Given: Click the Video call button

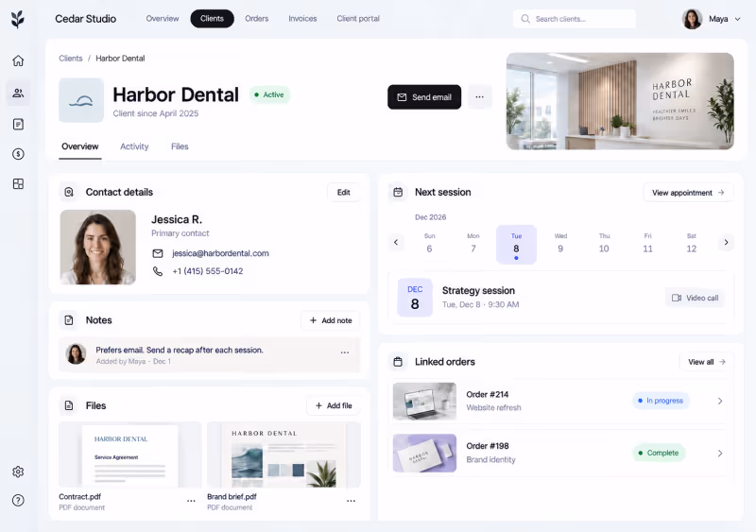Looking at the screenshot, I should (696, 298).
